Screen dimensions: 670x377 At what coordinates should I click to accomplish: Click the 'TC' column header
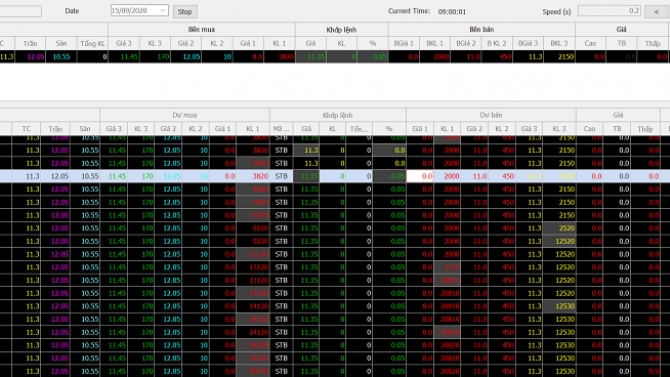tap(26, 129)
